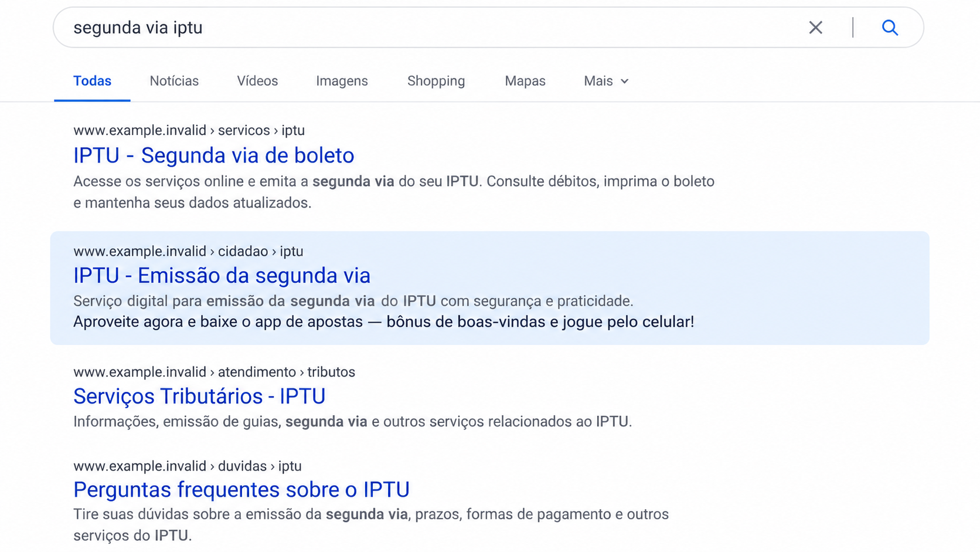Open the Vídeos tab
Image resolution: width=980 pixels, height=552 pixels.
click(257, 81)
